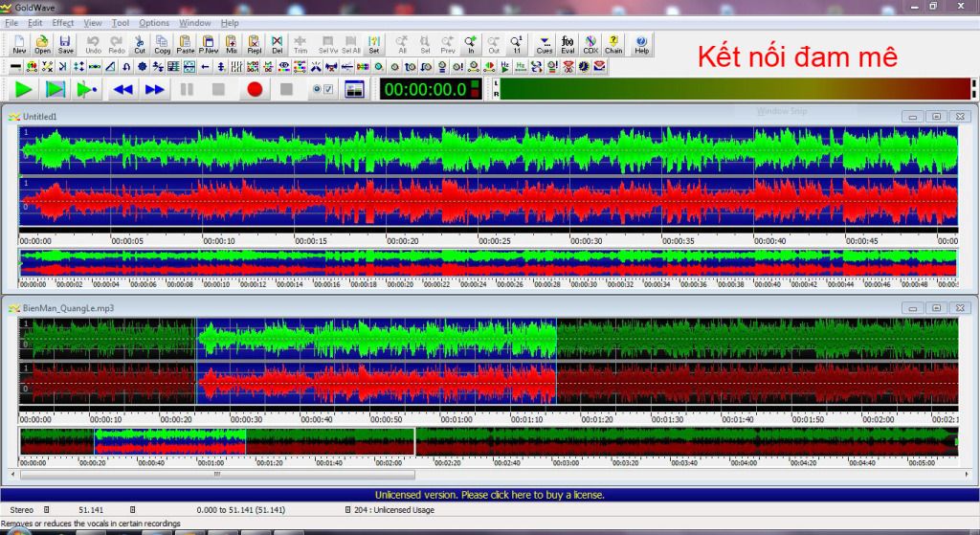Zoom out with the Out magnifier icon
This screenshot has height=535, width=980.
494,44
